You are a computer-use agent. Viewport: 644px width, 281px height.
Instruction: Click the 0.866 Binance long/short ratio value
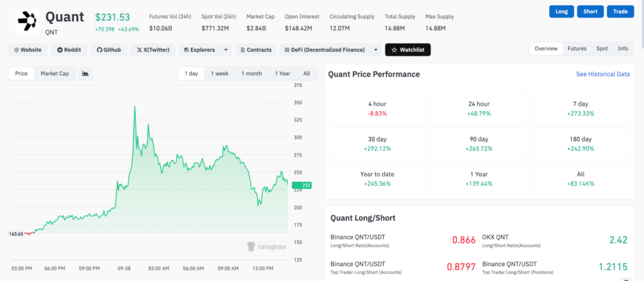click(x=464, y=240)
